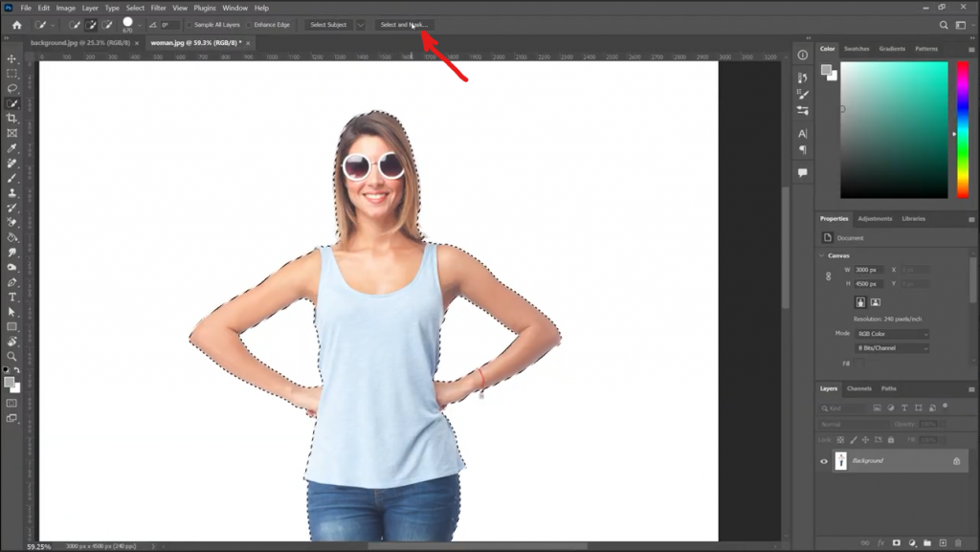Image resolution: width=980 pixels, height=552 pixels.
Task: Collapse the Canvas section
Action: (822, 255)
